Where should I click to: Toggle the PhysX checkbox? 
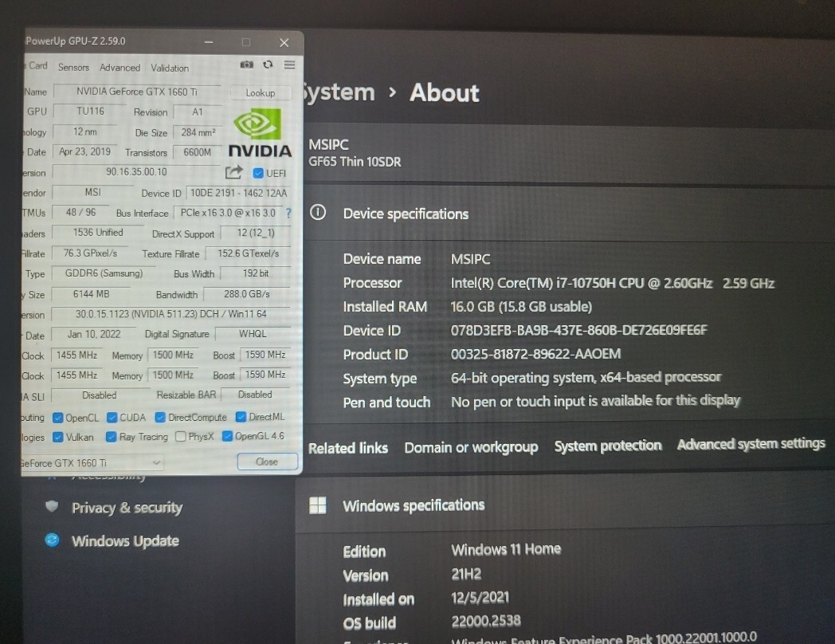(181, 437)
